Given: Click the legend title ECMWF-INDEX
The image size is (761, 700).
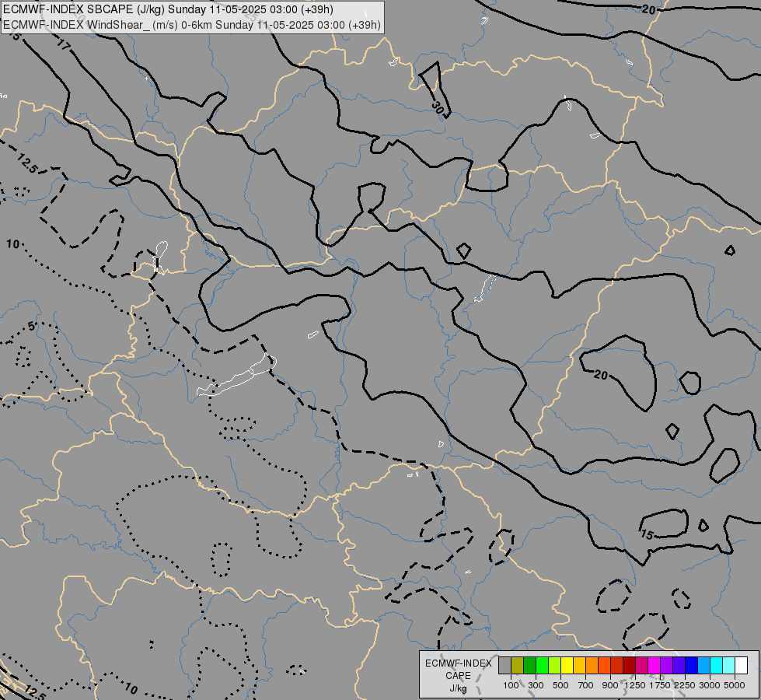Looking at the screenshot, I should pos(459,663).
